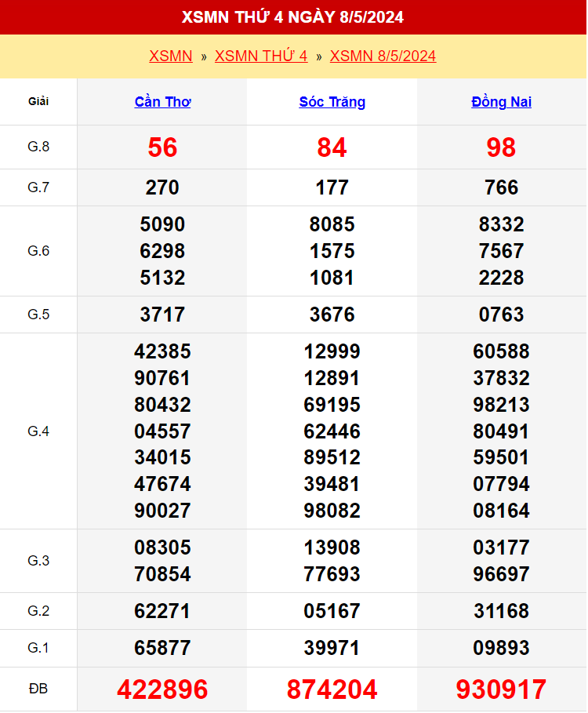Click the page title XSMN THỨ 4 NGÀY 8/5/2024
The height and width of the screenshot is (713, 588).
click(x=292, y=17)
